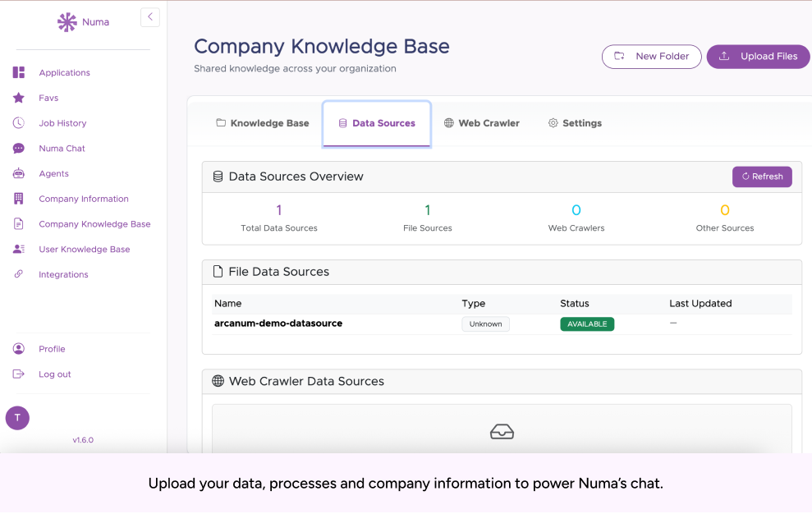This screenshot has width=812, height=514.
Task: Click the user avatar labeled T
Action: click(x=17, y=418)
